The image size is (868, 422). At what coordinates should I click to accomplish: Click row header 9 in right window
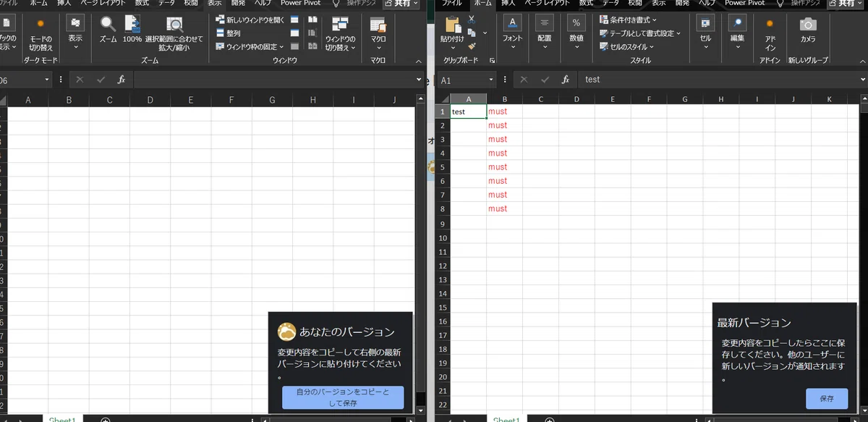click(443, 223)
